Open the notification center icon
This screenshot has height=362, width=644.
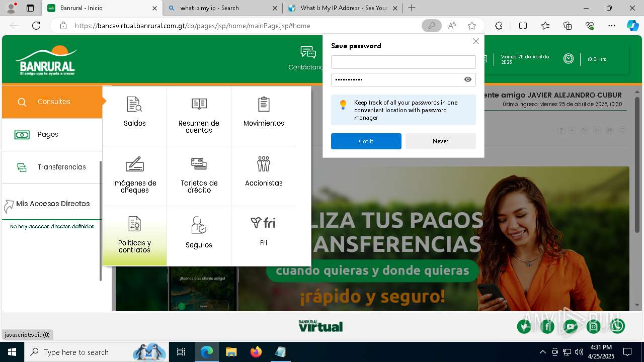click(x=627, y=352)
